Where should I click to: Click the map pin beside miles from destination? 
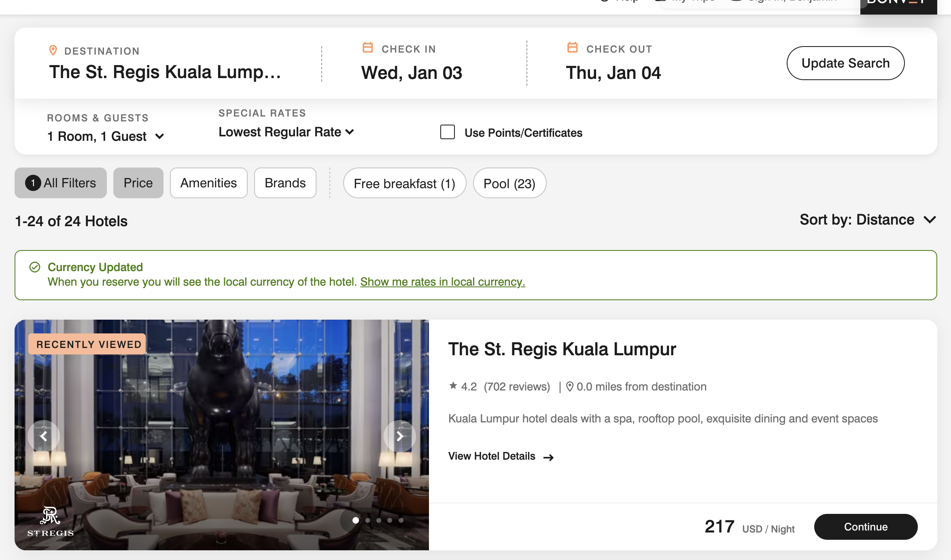coord(569,386)
